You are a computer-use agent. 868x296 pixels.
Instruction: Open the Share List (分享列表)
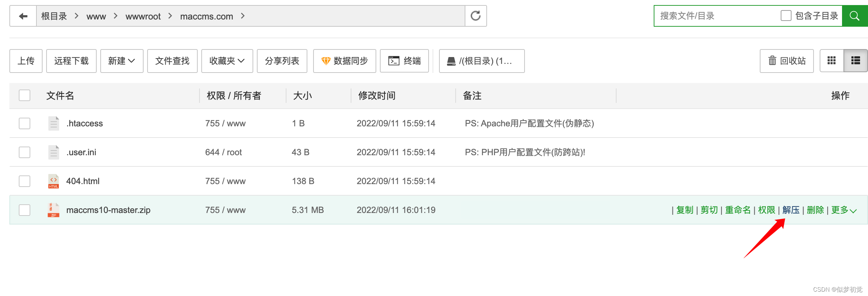[282, 61]
